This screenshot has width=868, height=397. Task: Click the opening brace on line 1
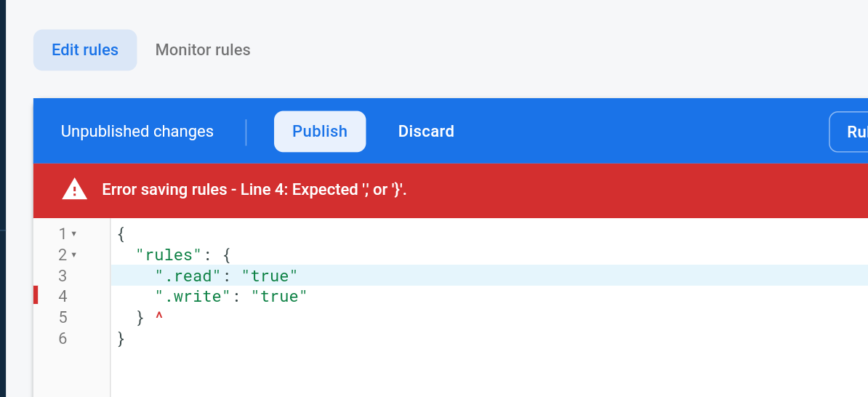[x=121, y=234]
